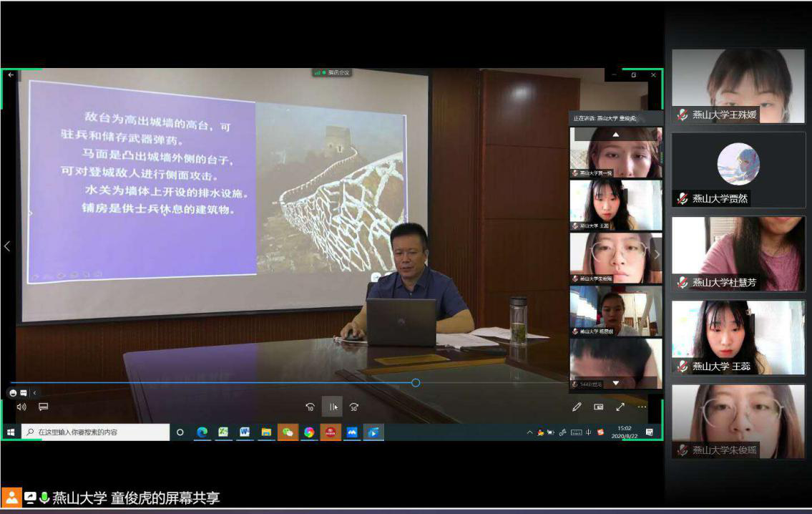The width and height of the screenshot is (812, 514).
Task: Click the back arrow above the shared video
Action: (x=11, y=74)
